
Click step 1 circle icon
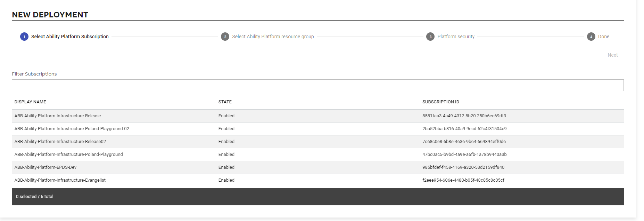[24, 37]
